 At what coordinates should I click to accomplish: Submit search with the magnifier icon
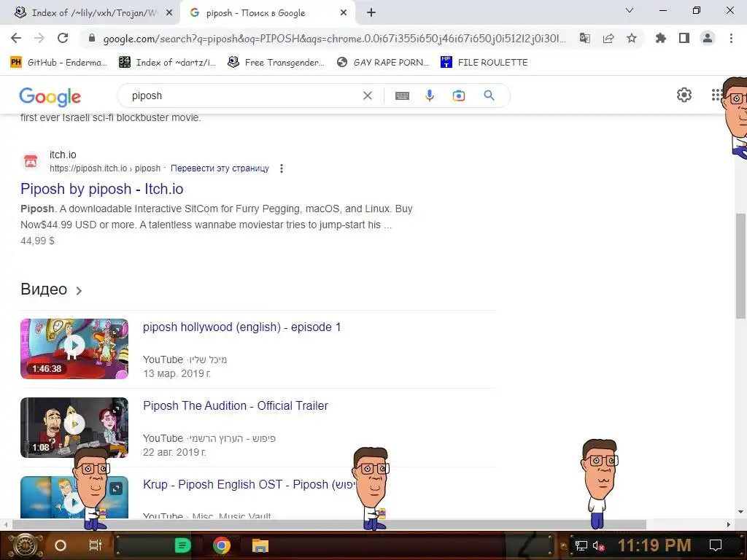[x=489, y=96]
